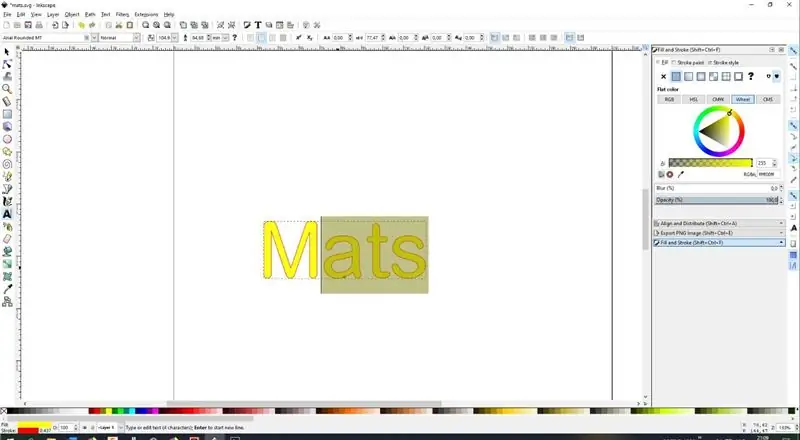Set text alignment to center
Screen dimensions: 800x440
[x=261, y=38]
